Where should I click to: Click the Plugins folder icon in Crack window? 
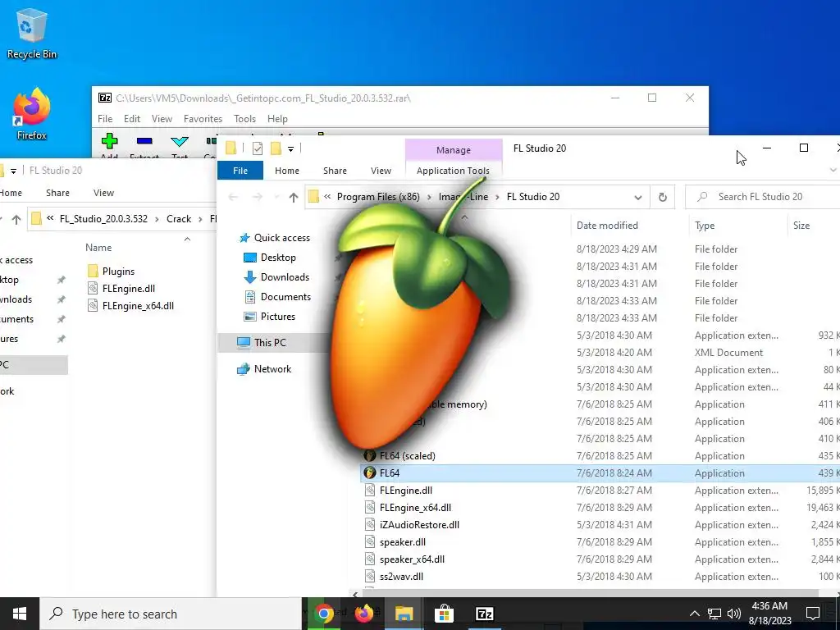pyautogui.click(x=93, y=271)
